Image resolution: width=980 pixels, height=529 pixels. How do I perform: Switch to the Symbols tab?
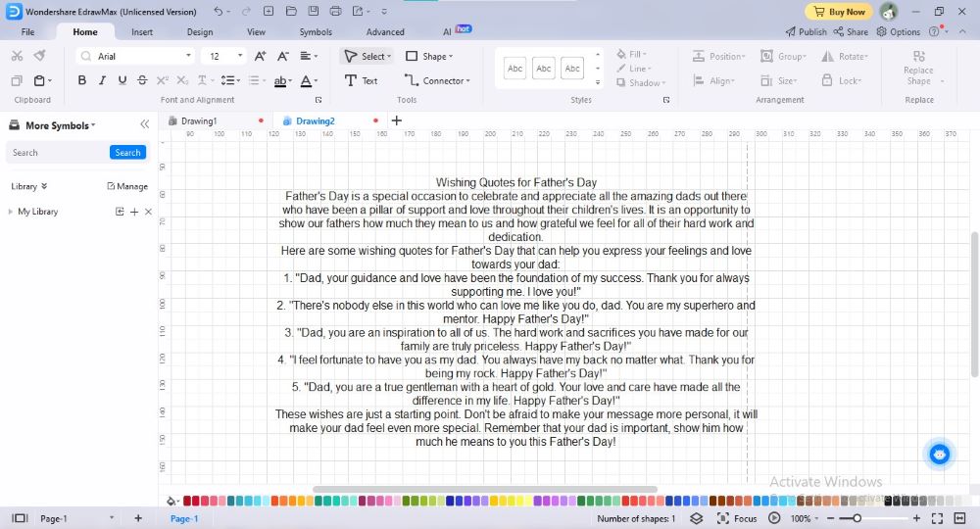(316, 32)
